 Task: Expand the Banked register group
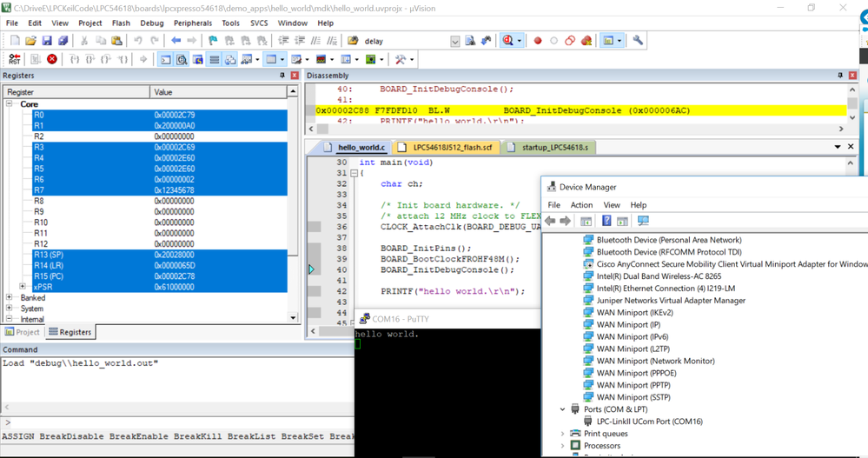pos(9,297)
